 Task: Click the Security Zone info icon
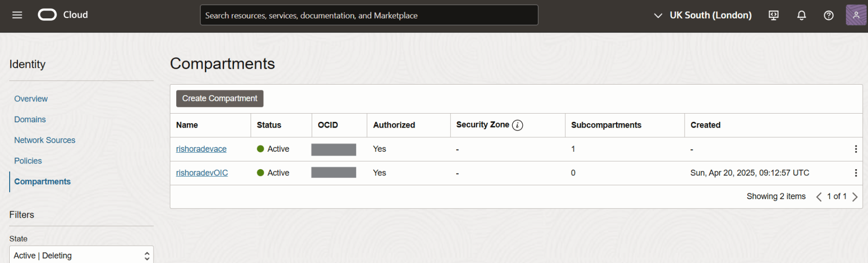point(518,125)
